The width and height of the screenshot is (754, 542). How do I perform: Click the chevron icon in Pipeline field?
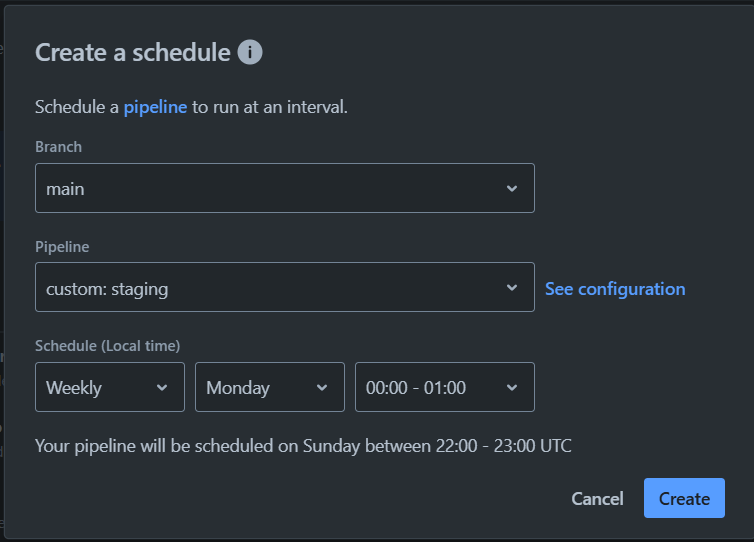click(512, 288)
